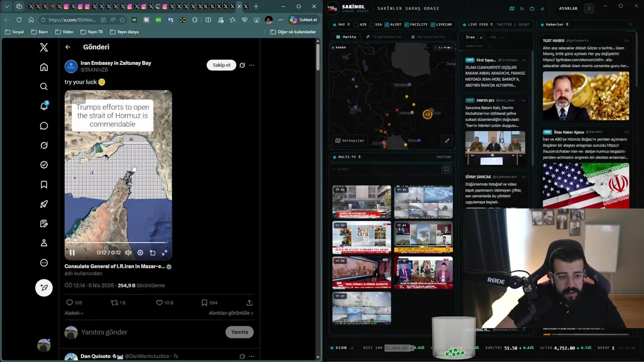Screen dimensions: 644x362
Task: Open Diğer sık kullanılanlar folder
Action: (x=293, y=32)
